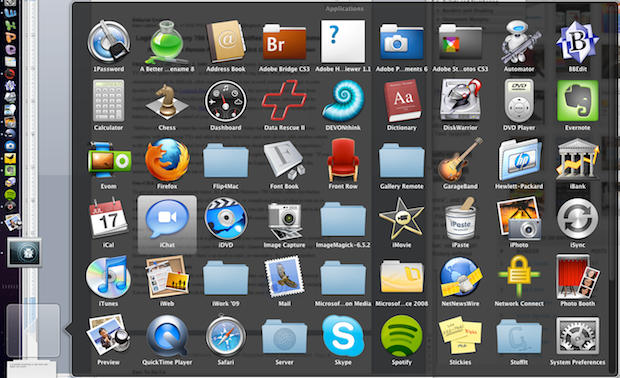
Task: Click the blue Word icon in the Dock
Action: pyautogui.click(x=10, y=13)
